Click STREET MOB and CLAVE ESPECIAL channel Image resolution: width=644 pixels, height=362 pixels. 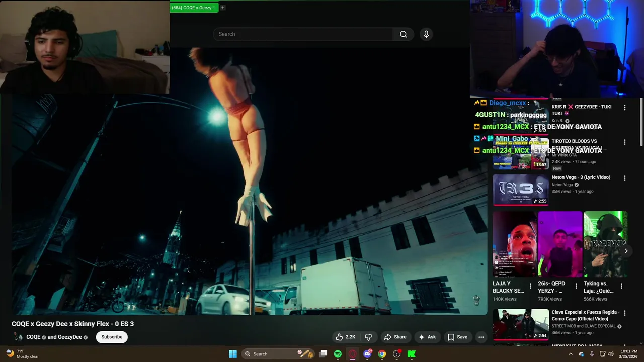pos(584,326)
